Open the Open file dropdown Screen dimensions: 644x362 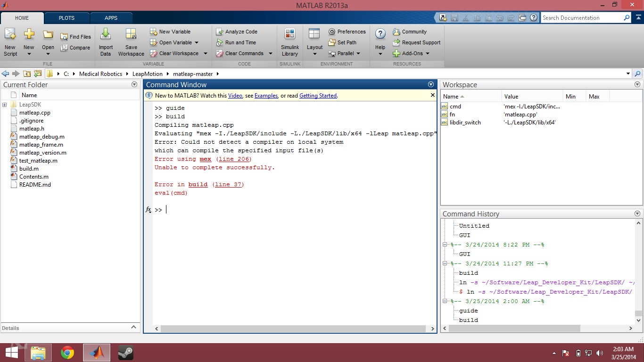pyautogui.click(x=48, y=53)
